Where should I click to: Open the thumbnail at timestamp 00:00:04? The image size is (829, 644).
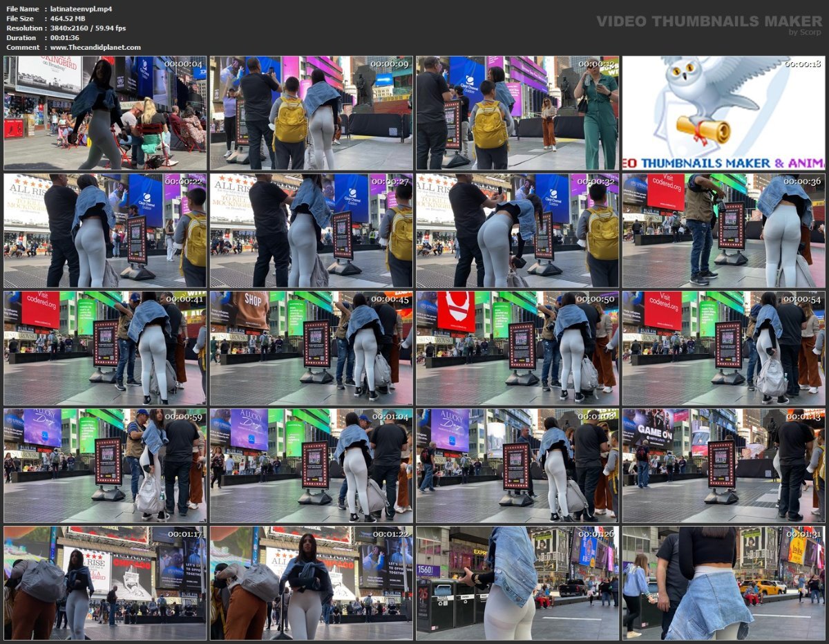click(105, 113)
